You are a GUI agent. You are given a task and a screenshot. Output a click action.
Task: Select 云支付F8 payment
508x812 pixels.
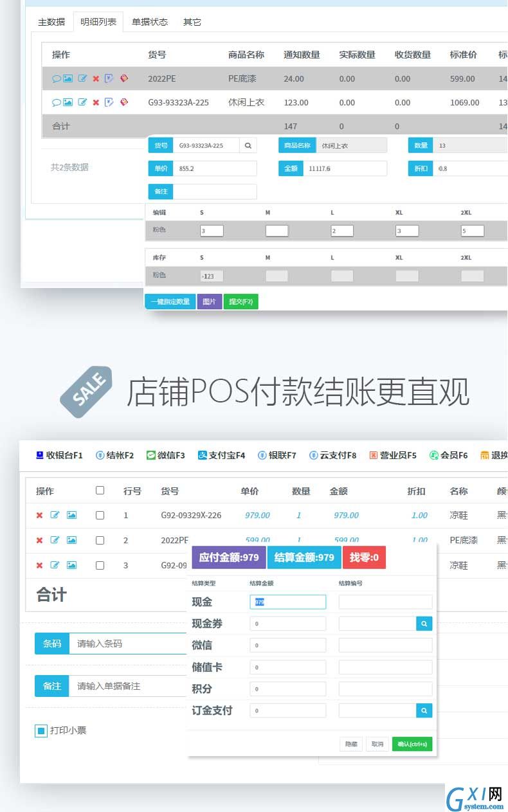(332, 455)
